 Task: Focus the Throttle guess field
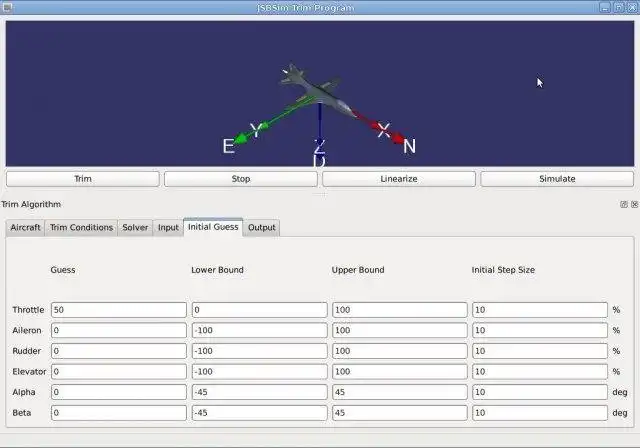click(x=119, y=310)
